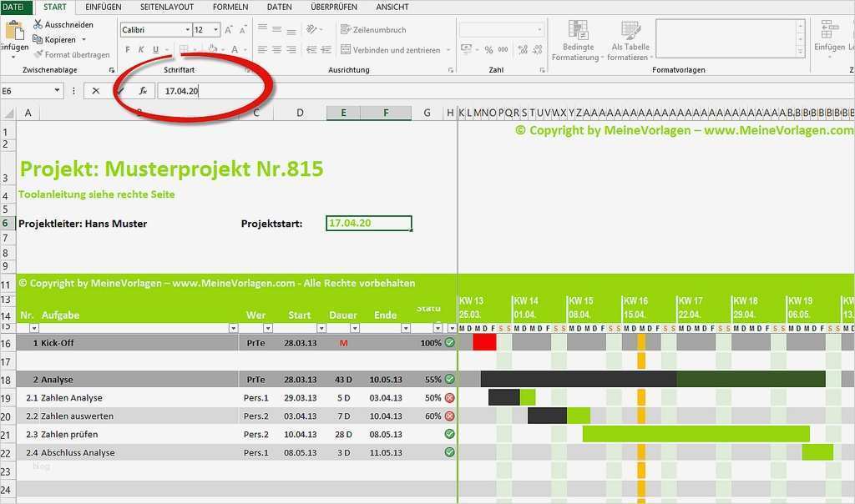Open the FORMELN ribbon tab
This screenshot has height=504, width=855.
coord(230,7)
